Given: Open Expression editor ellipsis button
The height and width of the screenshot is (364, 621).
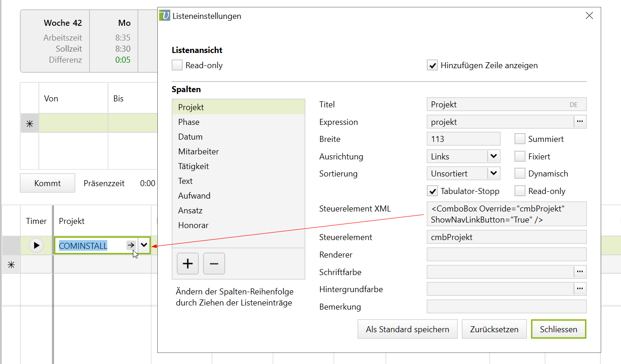Looking at the screenshot, I should pyautogui.click(x=580, y=122).
